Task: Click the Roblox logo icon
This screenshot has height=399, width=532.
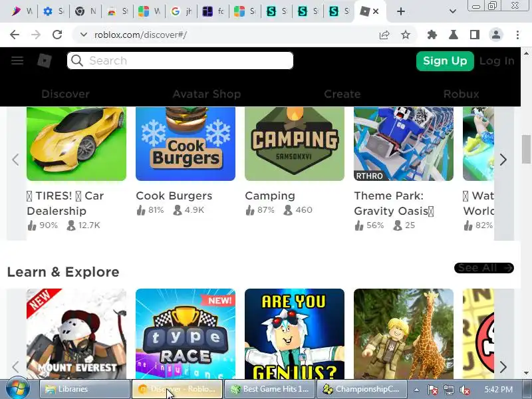Action: (45, 61)
